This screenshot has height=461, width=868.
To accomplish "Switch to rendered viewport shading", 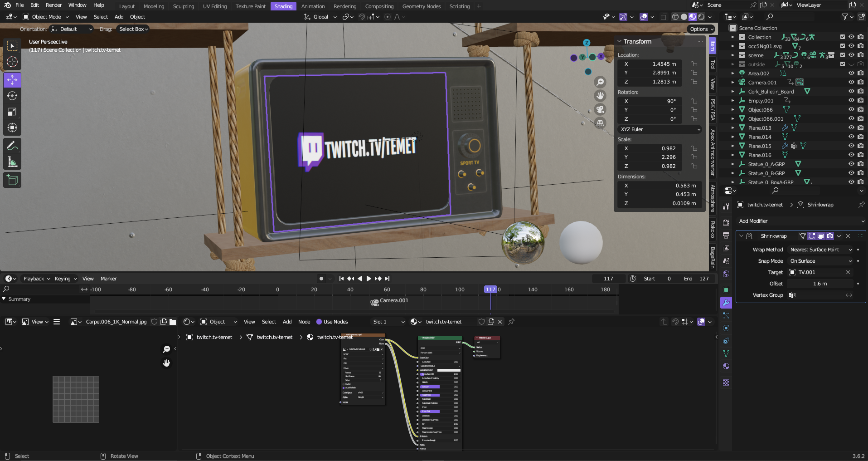I will pos(701,17).
